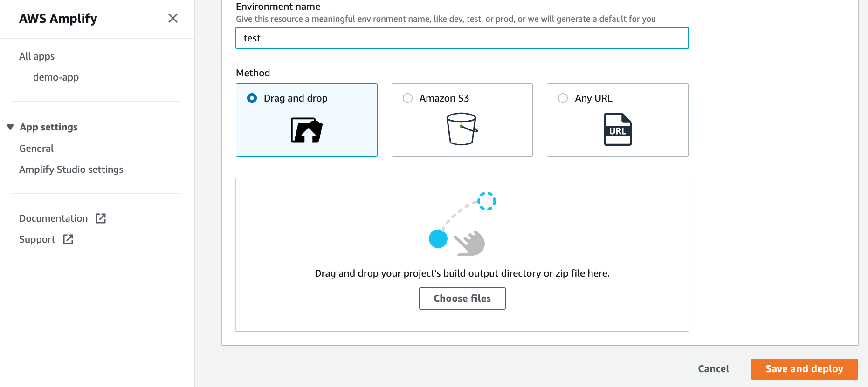The height and width of the screenshot is (387, 868).
Task: Click the drag-and-drop image icon
Action: pyautogui.click(x=306, y=130)
